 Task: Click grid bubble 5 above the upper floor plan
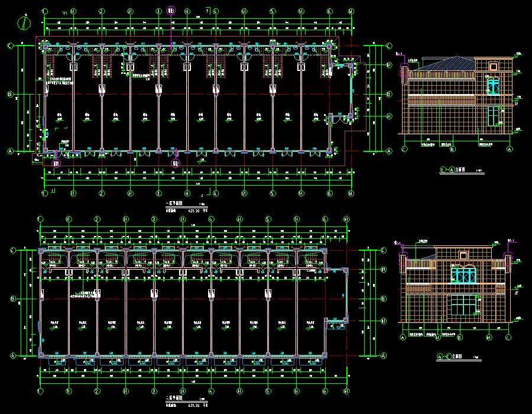273,11
